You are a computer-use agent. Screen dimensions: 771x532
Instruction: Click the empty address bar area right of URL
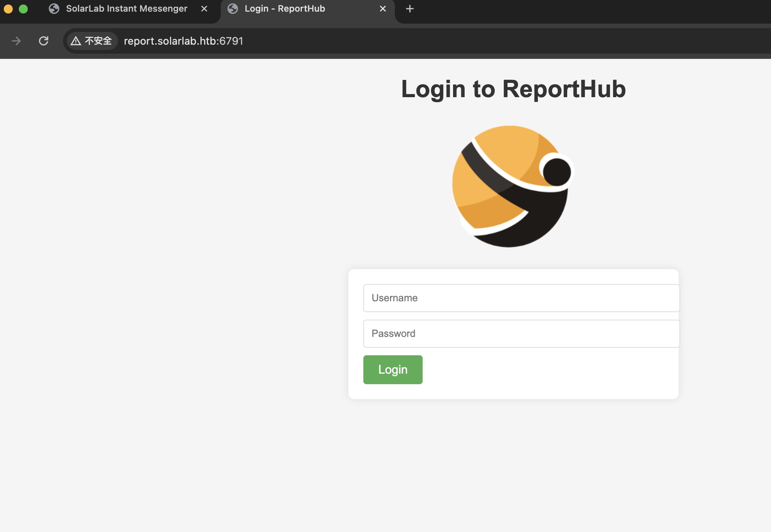coord(488,41)
